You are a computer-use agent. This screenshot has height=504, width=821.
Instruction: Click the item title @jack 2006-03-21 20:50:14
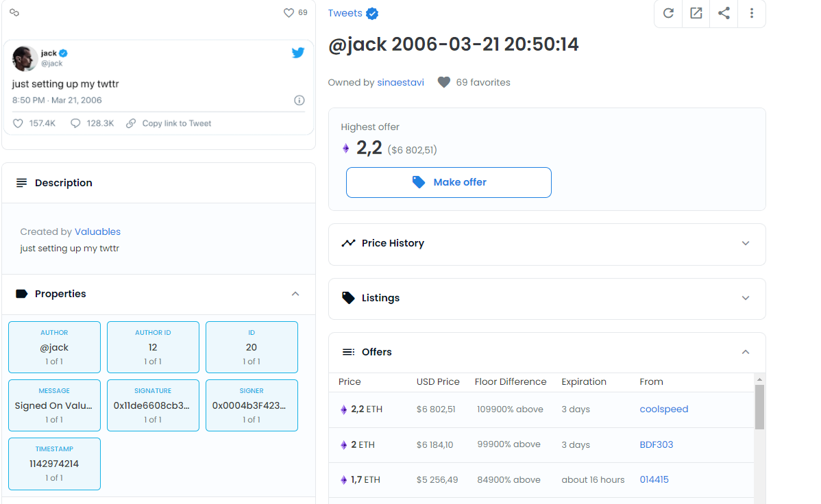454,45
